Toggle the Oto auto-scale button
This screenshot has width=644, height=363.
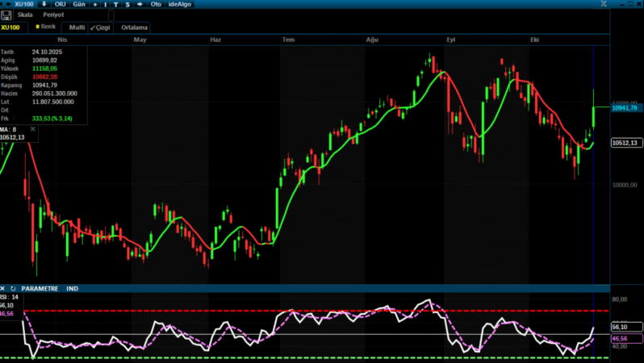[156, 4]
